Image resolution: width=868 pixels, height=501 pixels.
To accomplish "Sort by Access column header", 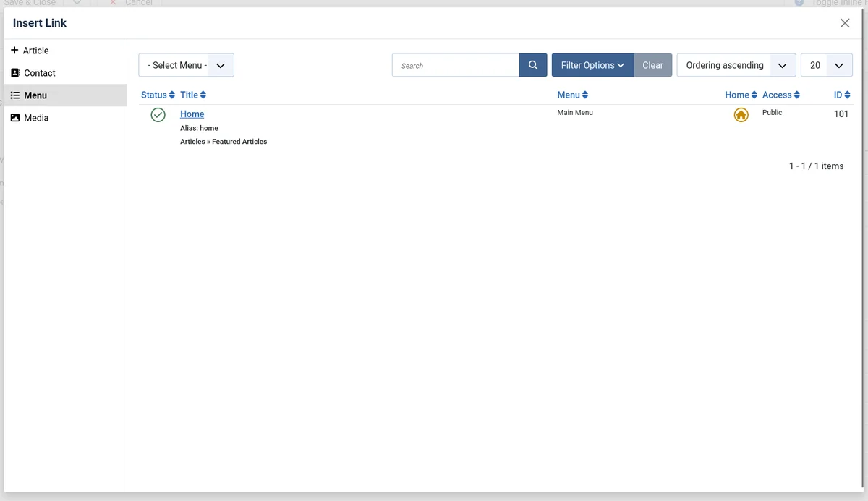I will tap(780, 95).
